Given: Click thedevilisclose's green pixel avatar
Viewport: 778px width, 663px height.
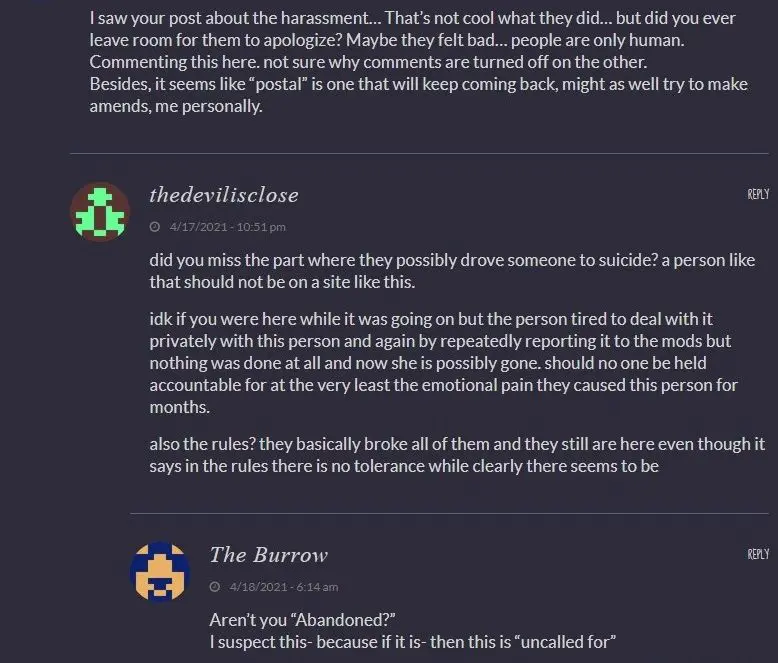Looking at the screenshot, I should (100, 212).
